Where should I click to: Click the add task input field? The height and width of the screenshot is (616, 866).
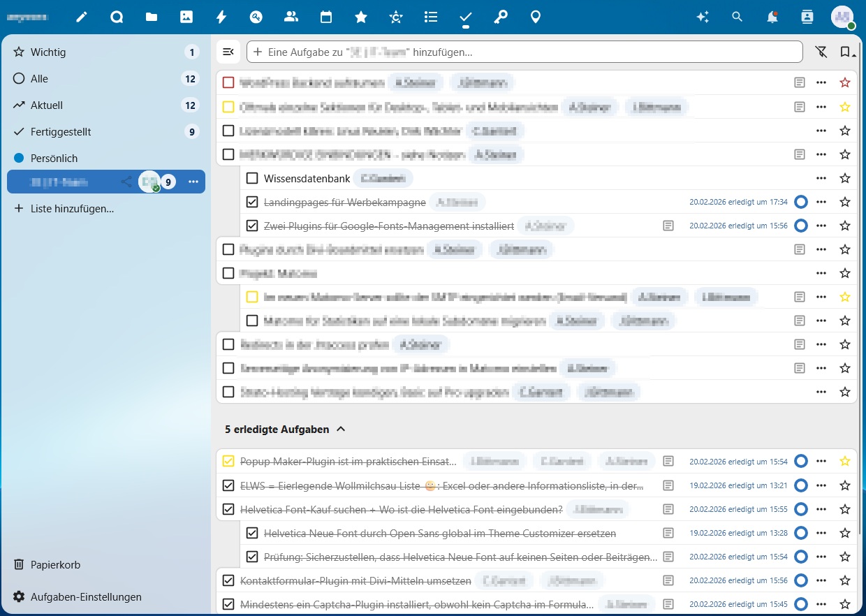coord(524,52)
